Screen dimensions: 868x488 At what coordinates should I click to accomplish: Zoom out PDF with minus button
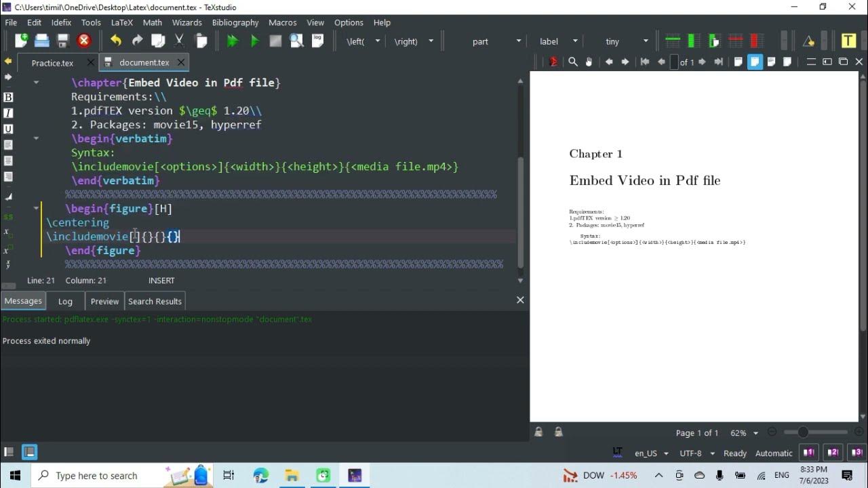tap(772, 432)
